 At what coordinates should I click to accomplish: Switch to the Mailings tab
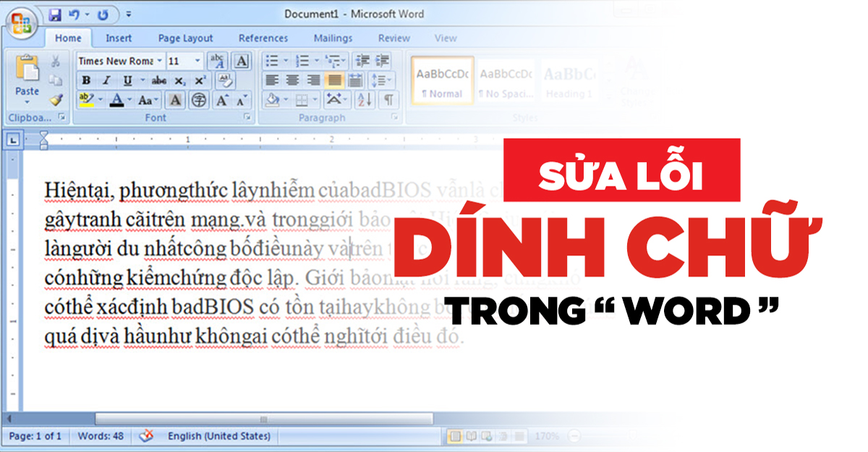(x=333, y=38)
